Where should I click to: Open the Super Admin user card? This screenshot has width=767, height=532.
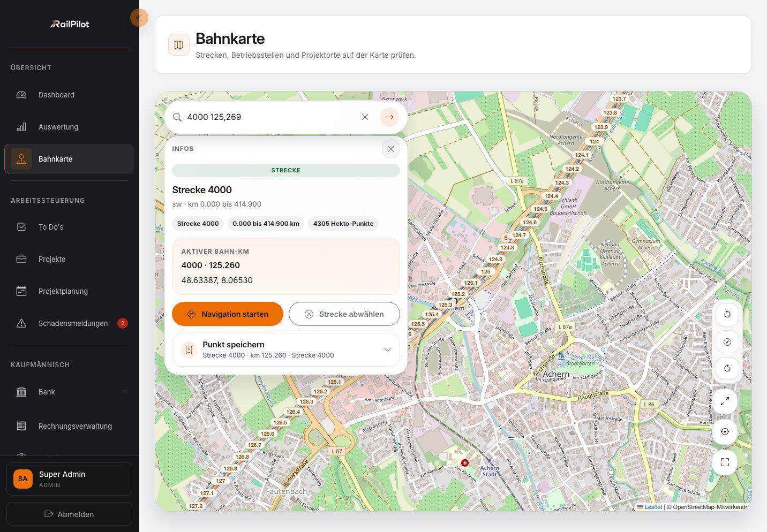click(x=69, y=479)
